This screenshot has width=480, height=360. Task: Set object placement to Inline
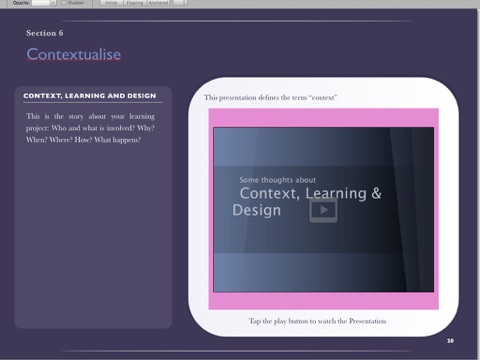(x=112, y=3)
